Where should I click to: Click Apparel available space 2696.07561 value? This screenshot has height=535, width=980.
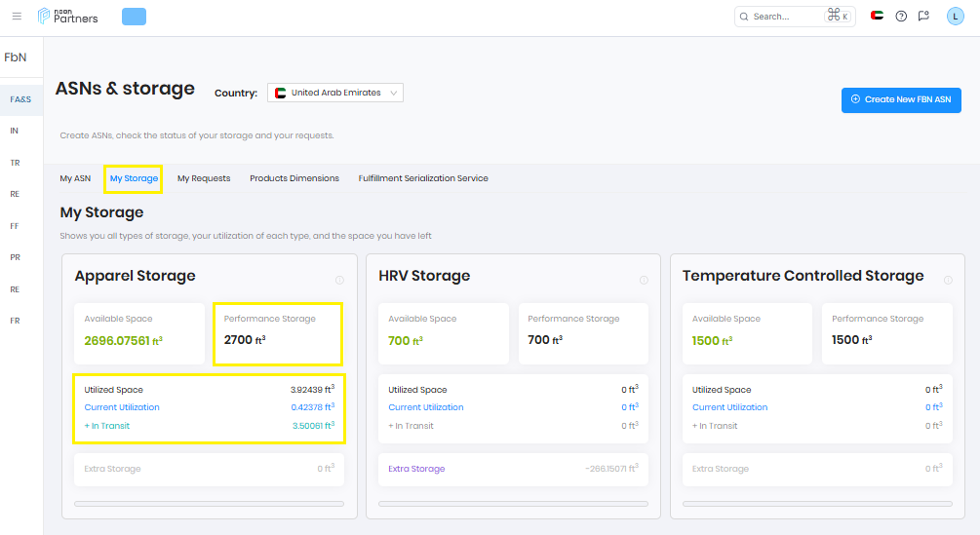(x=123, y=341)
